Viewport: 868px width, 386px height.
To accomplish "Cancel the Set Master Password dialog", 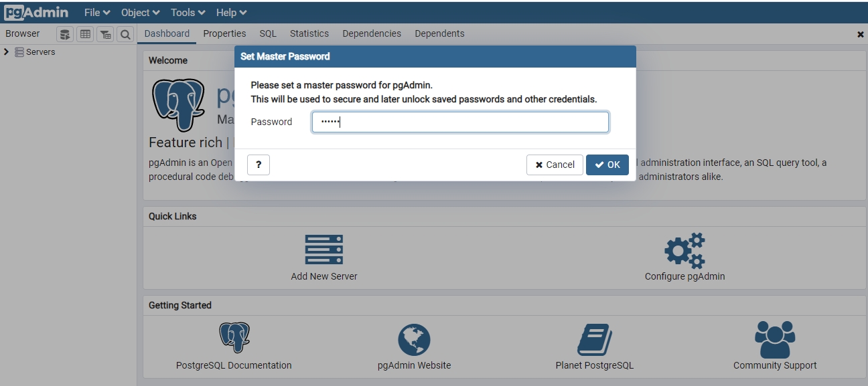I will 555,165.
